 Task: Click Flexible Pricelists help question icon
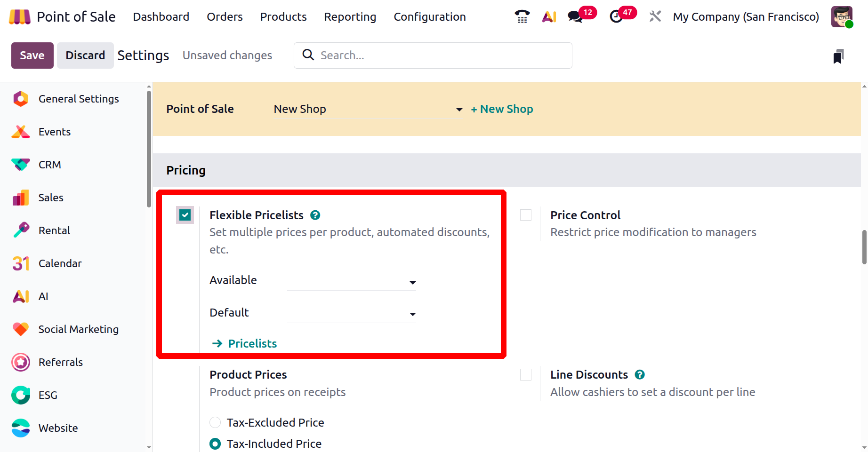coord(315,215)
